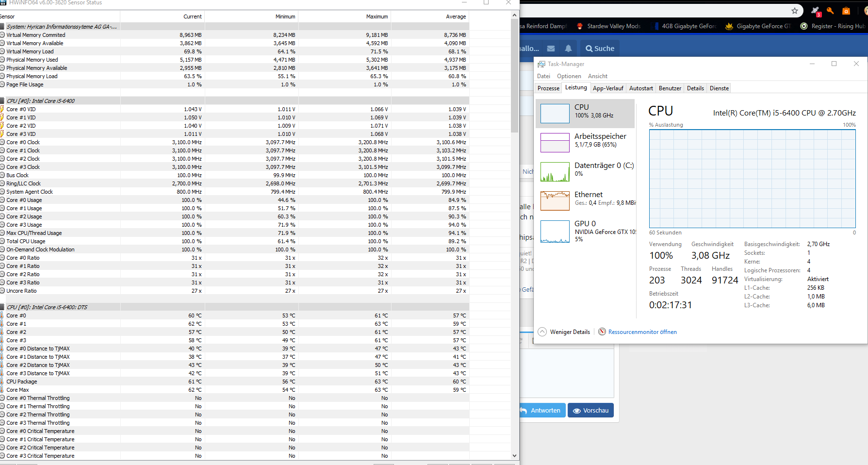
Task: Select the Leistung tab
Action: (576, 87)
